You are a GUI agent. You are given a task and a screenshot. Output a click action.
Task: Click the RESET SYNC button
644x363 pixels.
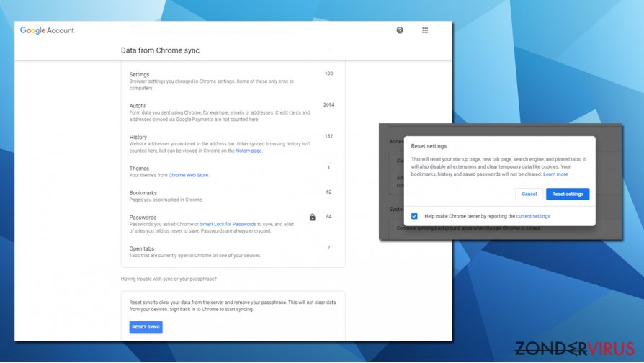click(146, 327)
